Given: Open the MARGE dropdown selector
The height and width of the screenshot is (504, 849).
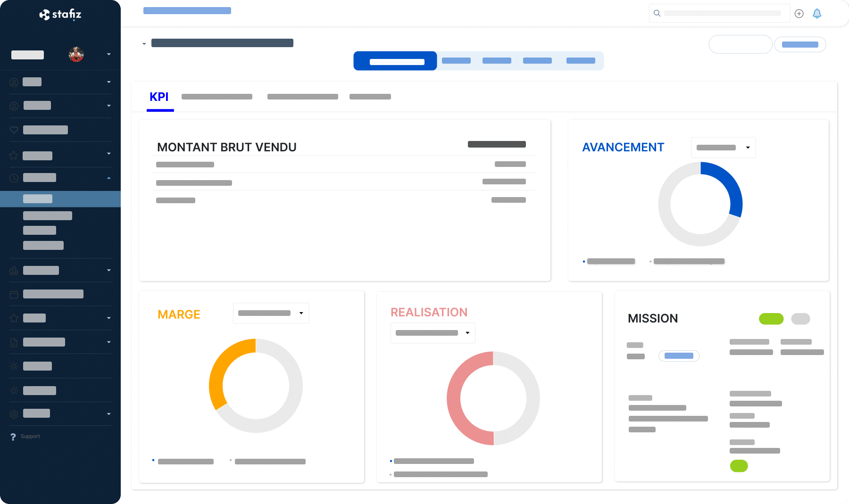Looking at the screenshot, I should pyautogui.click(x=271, y=313).
